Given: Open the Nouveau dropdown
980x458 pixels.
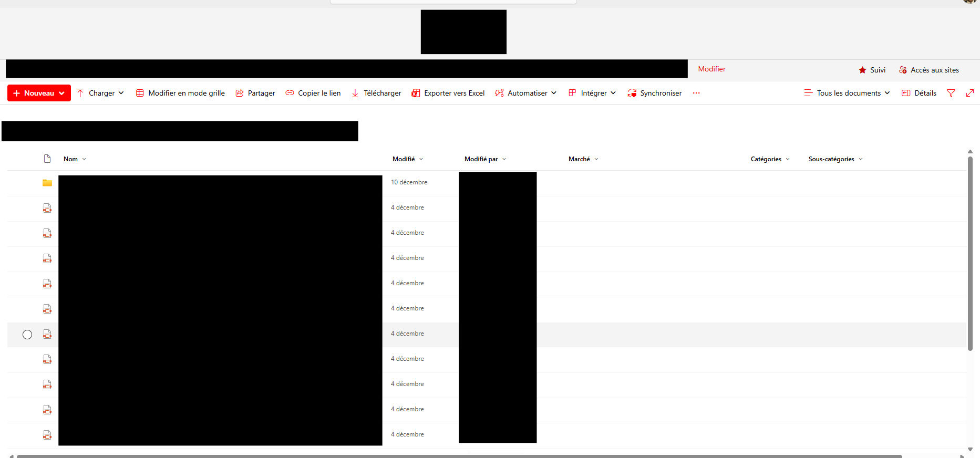Looking at the screenshot, I should pos(39,93).
